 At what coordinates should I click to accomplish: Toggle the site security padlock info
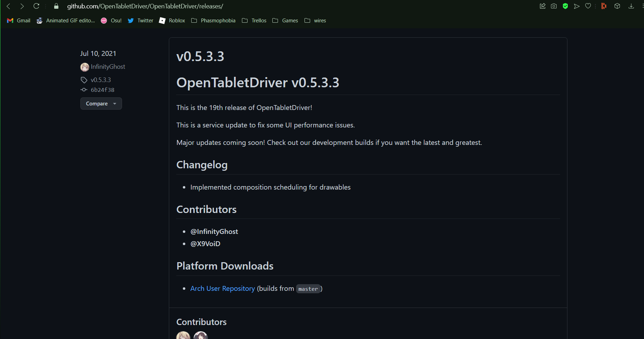click(56, 6)
